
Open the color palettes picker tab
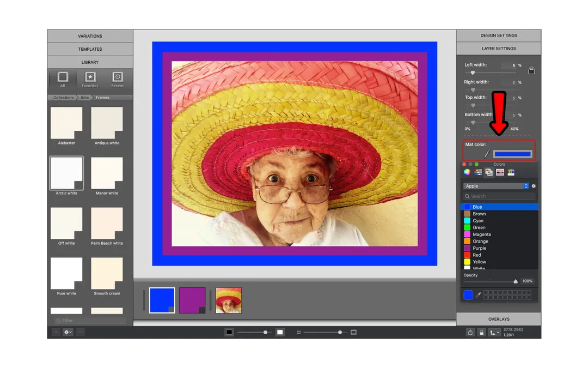(x=488, y=172)
